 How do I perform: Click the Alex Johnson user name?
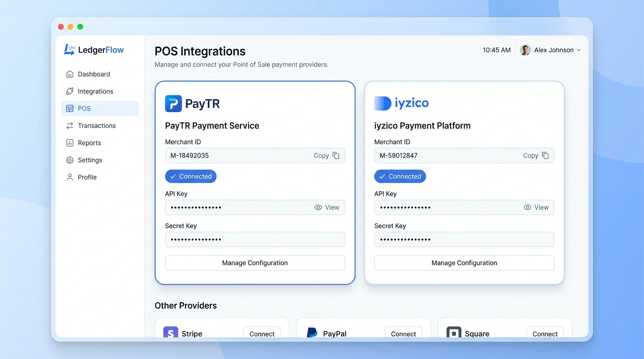point(554,50)
